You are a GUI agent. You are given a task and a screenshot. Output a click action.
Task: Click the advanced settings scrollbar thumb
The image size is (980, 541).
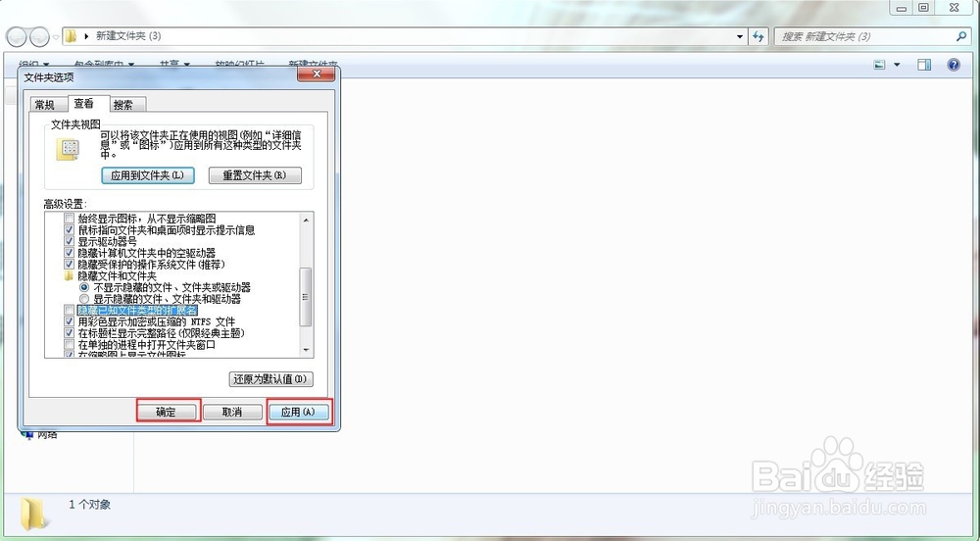306,297
